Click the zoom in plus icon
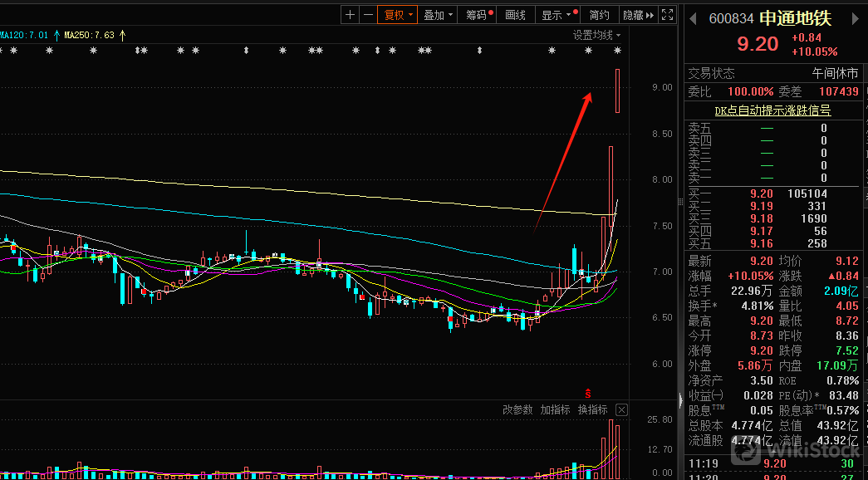The image size is (868, 480). [350, 15]
